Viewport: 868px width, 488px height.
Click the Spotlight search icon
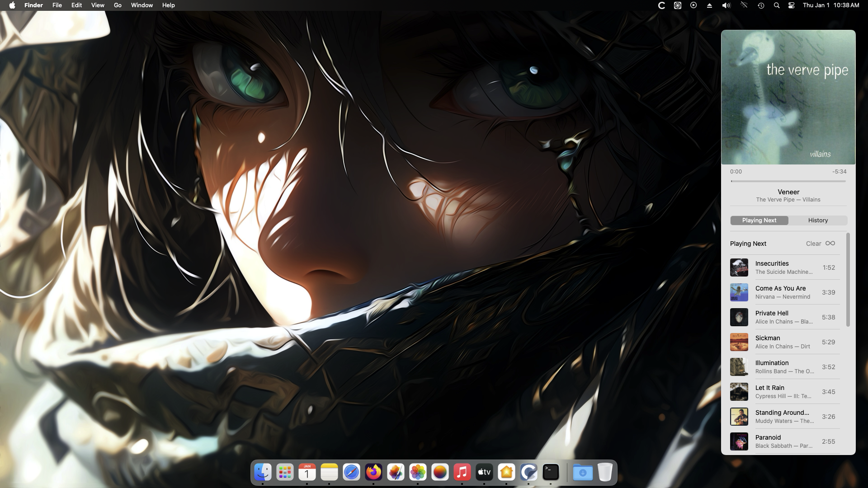[x=777, y=5]
